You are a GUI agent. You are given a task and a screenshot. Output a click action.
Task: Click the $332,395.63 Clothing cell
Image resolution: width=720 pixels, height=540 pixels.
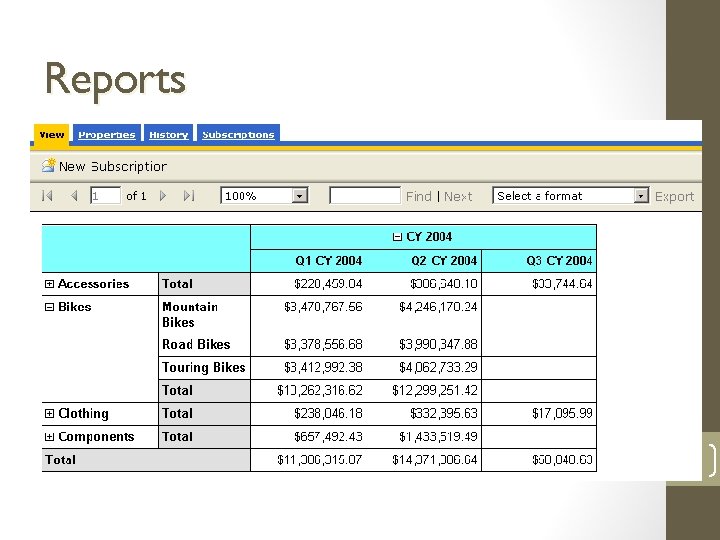click(444, 413)
